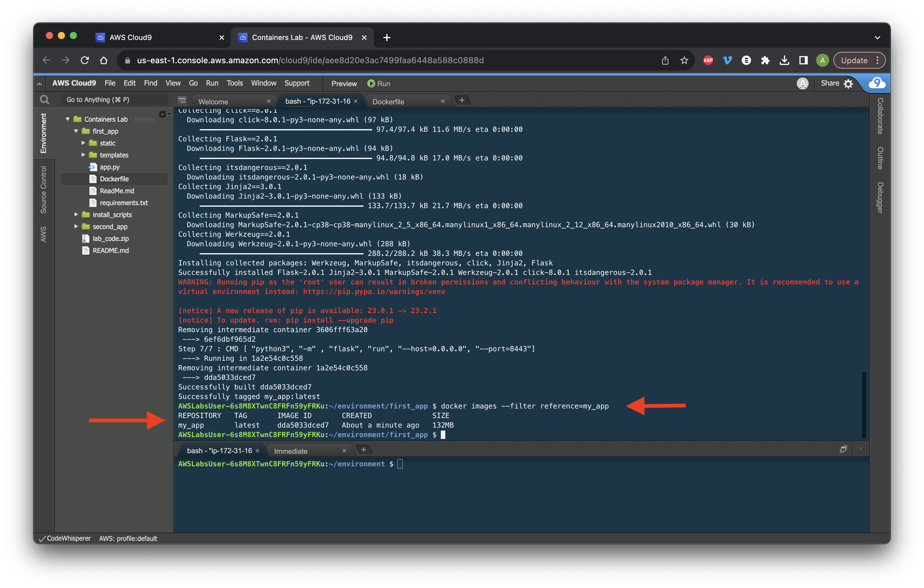Open the Debugger side panel
The image size is (924, 588).
click(x=880, y=198)
